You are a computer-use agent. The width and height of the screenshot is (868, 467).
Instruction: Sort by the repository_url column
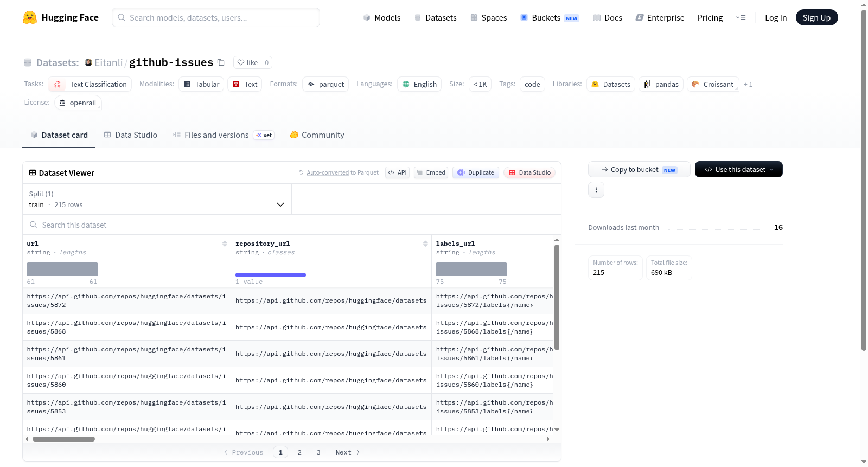click(425, 244)
